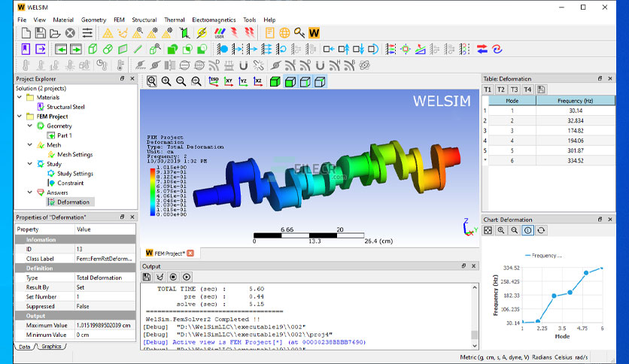Click the play button in Output panel
629x364 pixels.
(187, 277)
